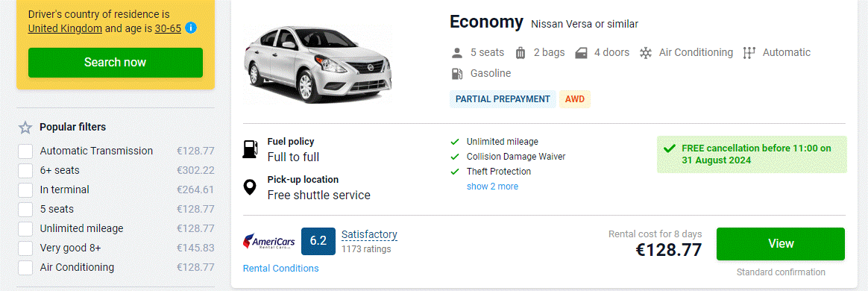Toggle the Very good 8+ filter

coord(25,248)
